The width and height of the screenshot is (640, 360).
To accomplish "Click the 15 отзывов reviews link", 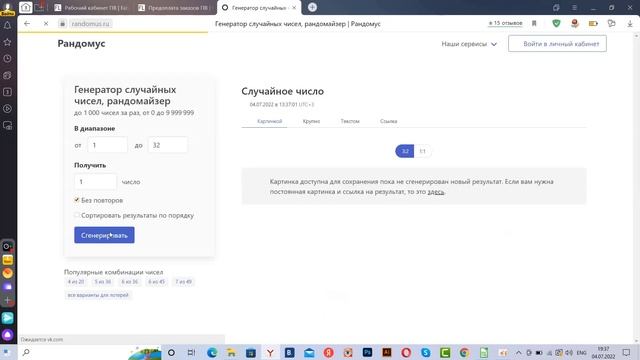I will pos(505,23).
